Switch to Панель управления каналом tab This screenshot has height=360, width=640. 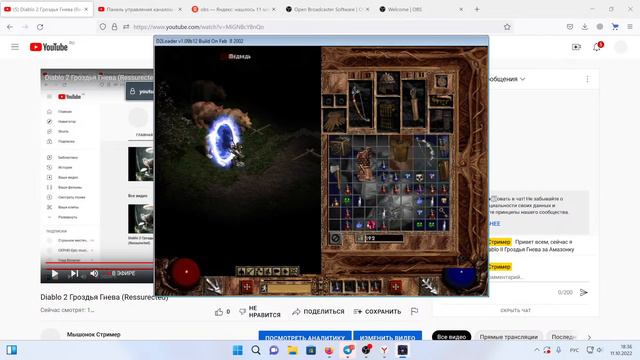pos(140,9)
